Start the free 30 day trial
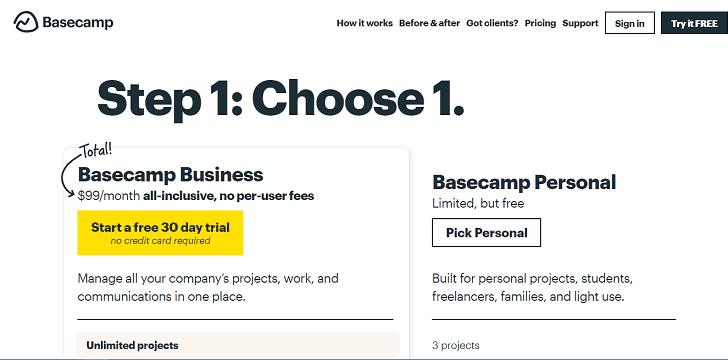 click(160, 233)
